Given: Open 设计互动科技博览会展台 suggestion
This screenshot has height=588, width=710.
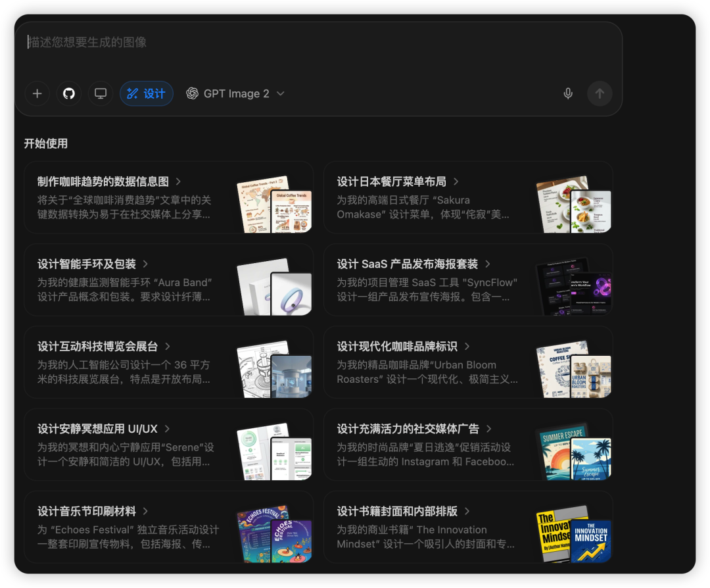Looking at the screenshot, I should (x=168, y=362).
